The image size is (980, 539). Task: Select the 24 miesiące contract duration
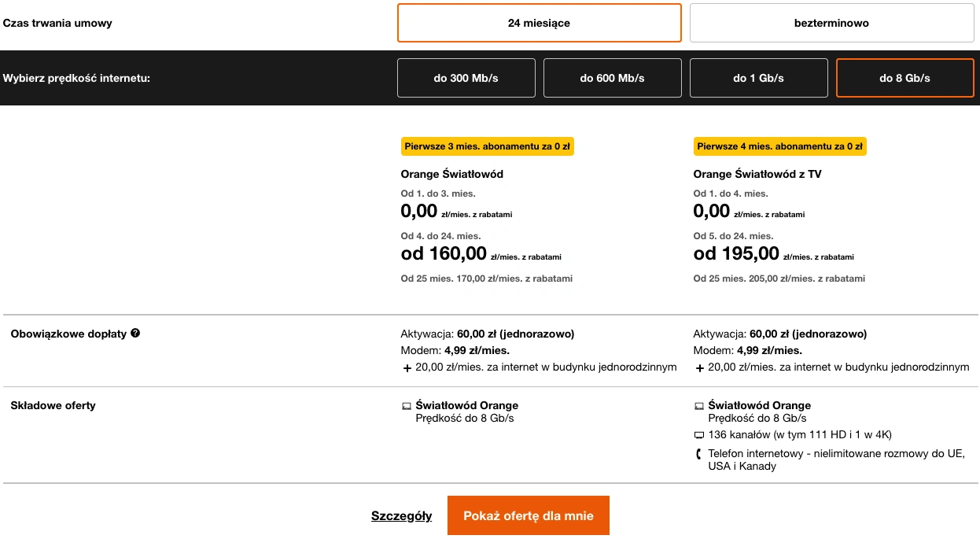[539, 23]
